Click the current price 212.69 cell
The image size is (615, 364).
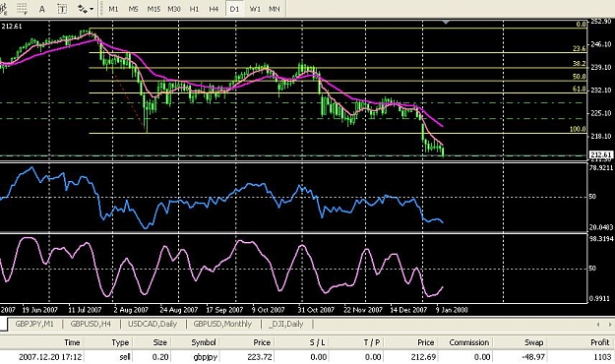click(x=423, y=357)
